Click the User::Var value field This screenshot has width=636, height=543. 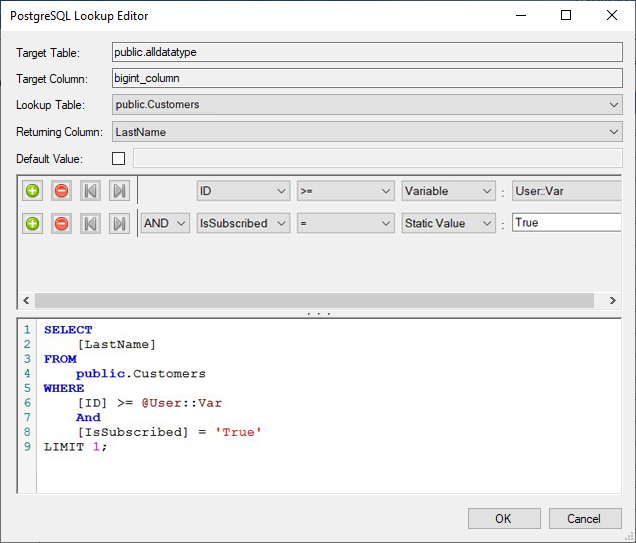point(567,191)
